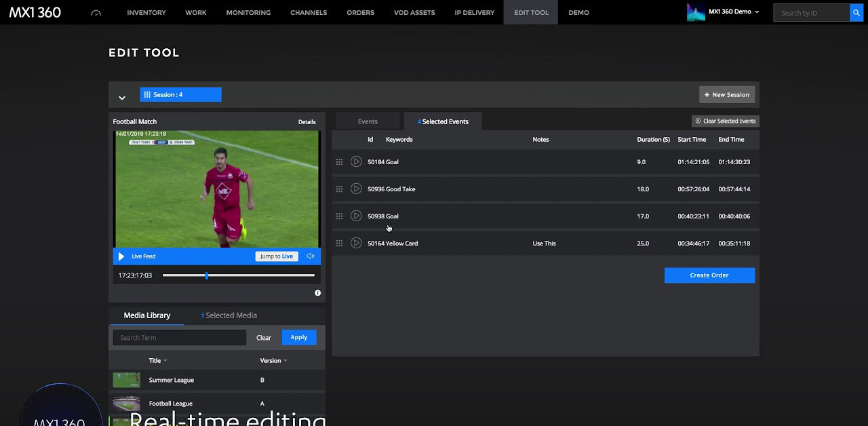Click duration 18.0 of Good Take
The image size is (868, 426).
click(x=643, y=189)
